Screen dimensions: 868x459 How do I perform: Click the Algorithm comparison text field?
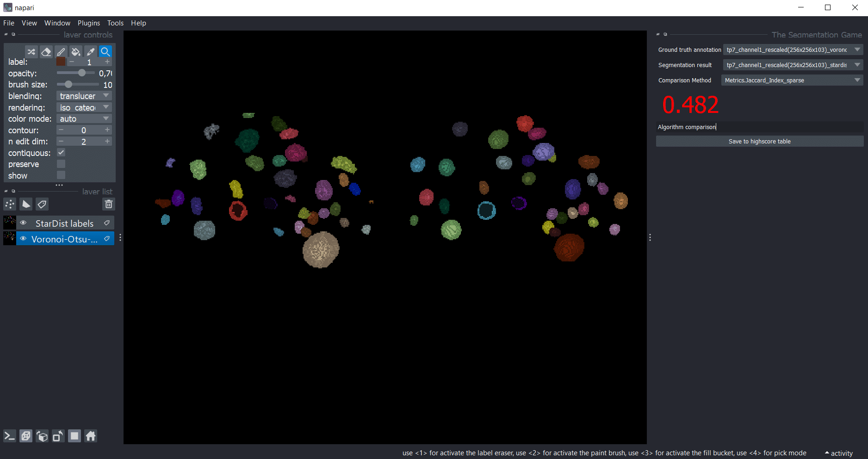[x=759, y=127]
